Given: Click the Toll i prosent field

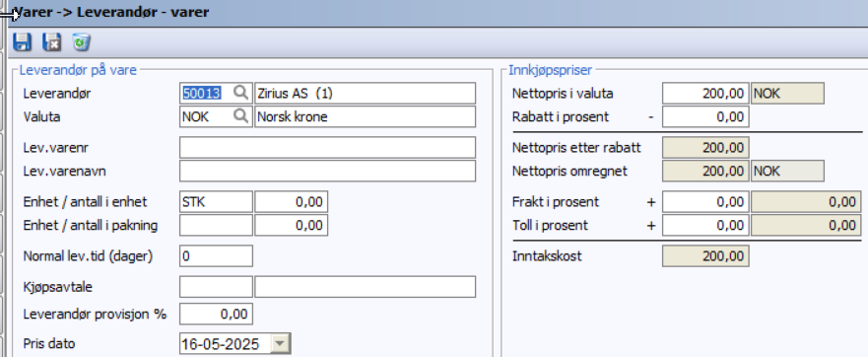Looking at the screenshot, I should [x=705, y=226].
